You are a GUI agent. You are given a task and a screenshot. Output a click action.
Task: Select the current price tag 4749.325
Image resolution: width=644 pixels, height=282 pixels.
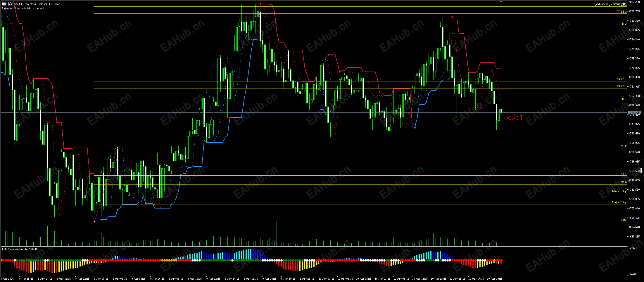(634, 113)
